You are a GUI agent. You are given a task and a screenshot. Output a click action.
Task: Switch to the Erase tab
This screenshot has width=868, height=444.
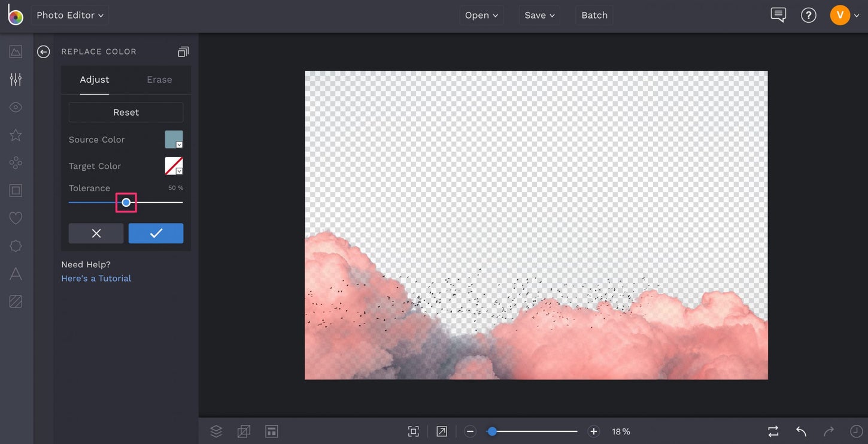[x=159, y=79]
